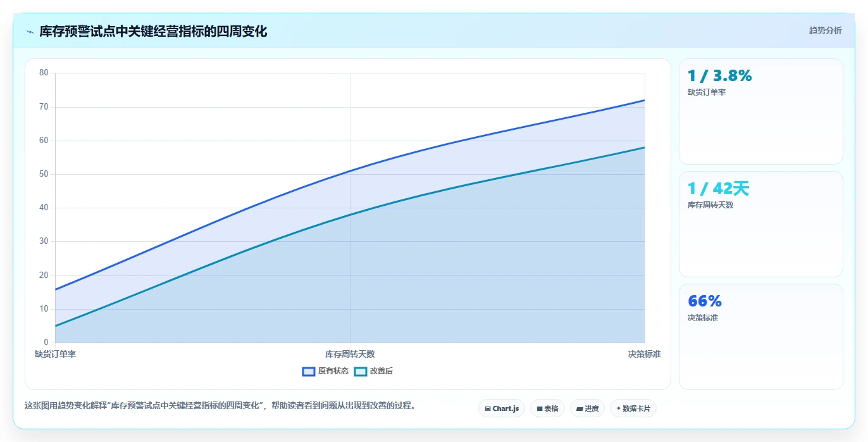Click the 改善后 line point at 库存周转天数

[x=350, y=215]
